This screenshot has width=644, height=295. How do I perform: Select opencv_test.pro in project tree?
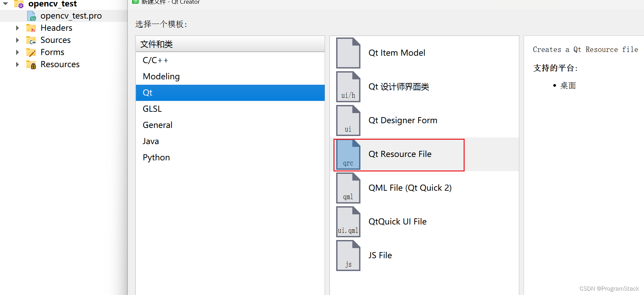point(71,16)
